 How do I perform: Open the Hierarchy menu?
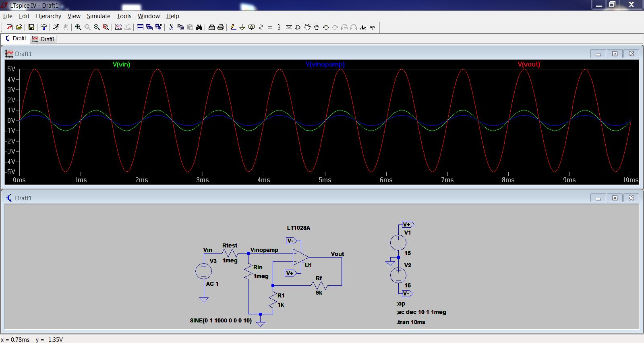(x=48, y=16)
